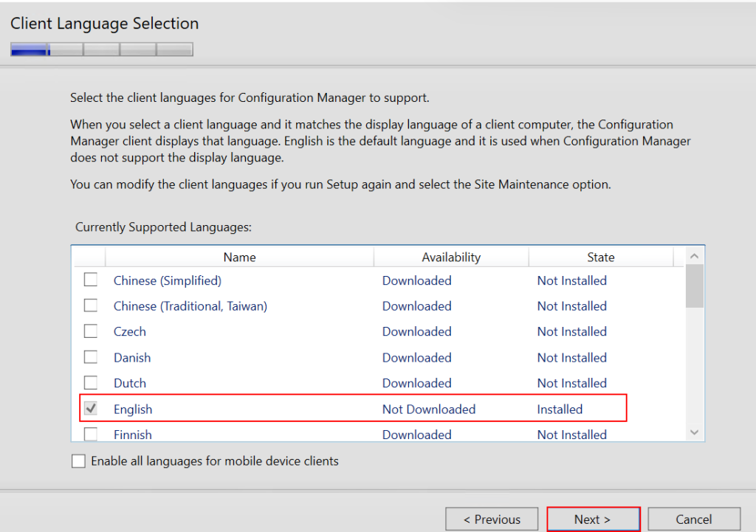Click the English language checkbox

tap(90, 409)
